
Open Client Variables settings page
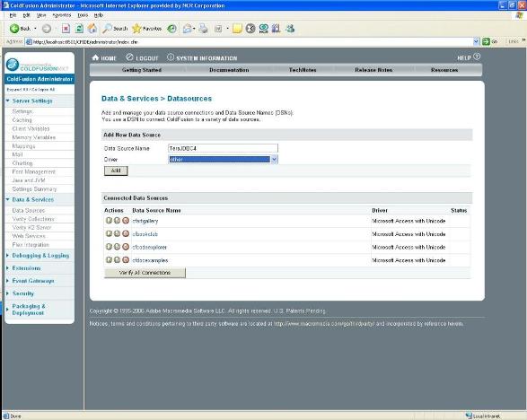tap(31, 128)
